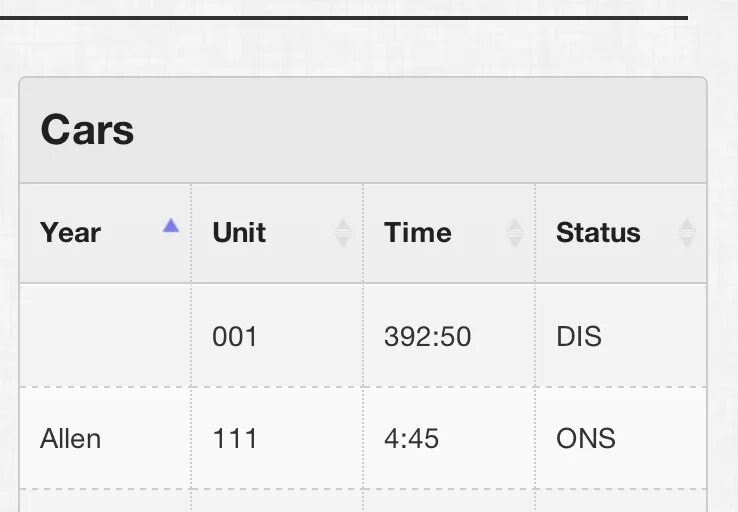Click empty Year cell in first row
738x512 pixels.
[105, 336]
